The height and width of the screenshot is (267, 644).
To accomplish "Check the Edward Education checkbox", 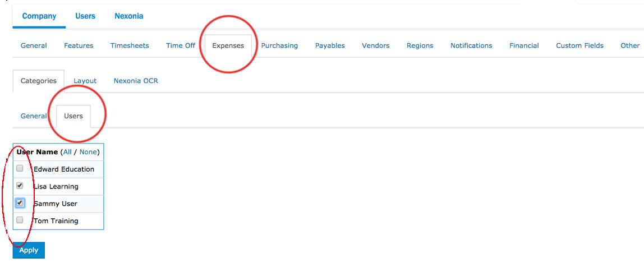I will point(20,168).
